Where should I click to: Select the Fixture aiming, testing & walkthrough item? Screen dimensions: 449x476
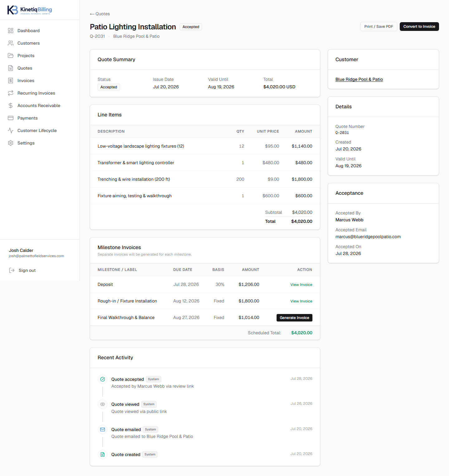click(x=205, y=196)
